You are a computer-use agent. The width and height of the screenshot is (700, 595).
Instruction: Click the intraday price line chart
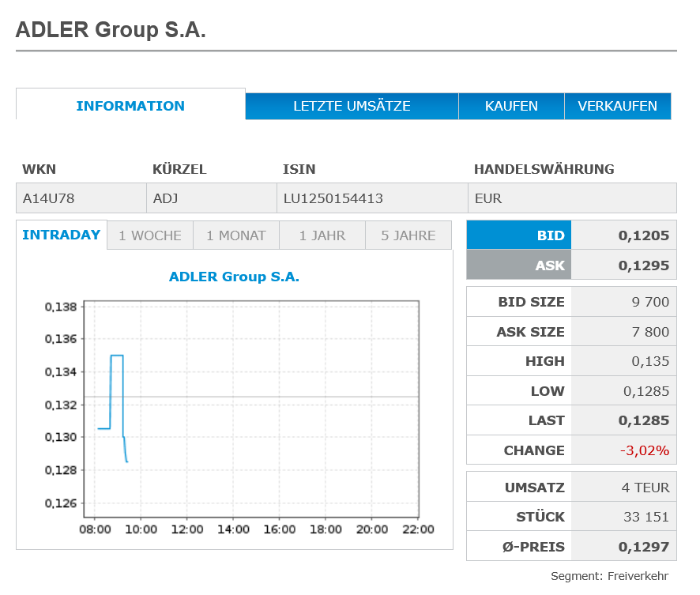pyautogui.click(x=251, y=409)
